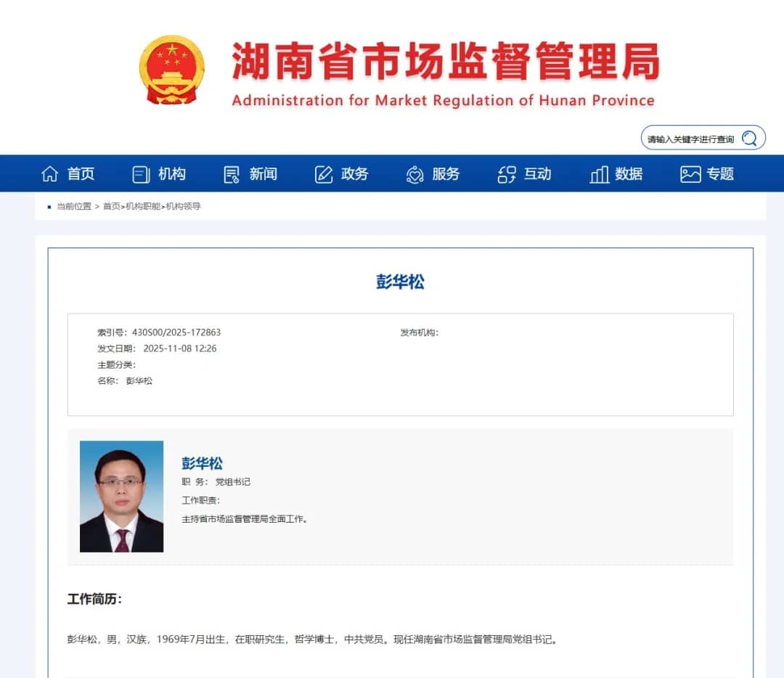The height and width of the screenshot is (678, 784).
Task: Switch to the 服务 navigation menu
Action: (444, 173)
